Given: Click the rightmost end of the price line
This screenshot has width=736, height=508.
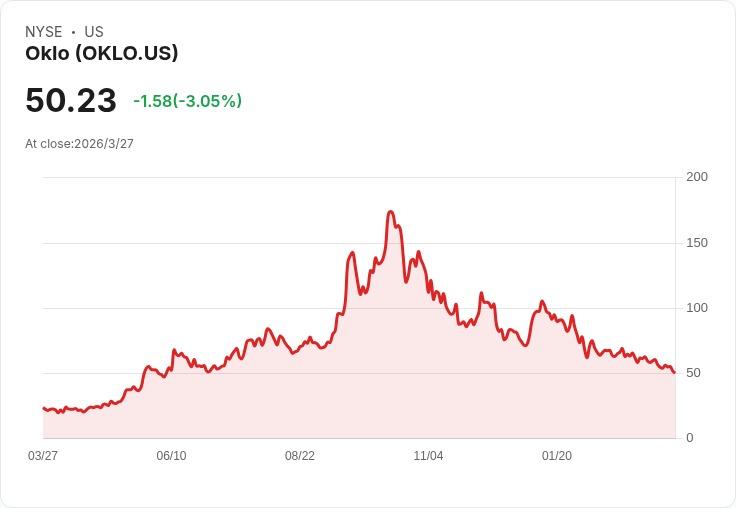Looking at the screenshot, I should (x=674, y=373).
